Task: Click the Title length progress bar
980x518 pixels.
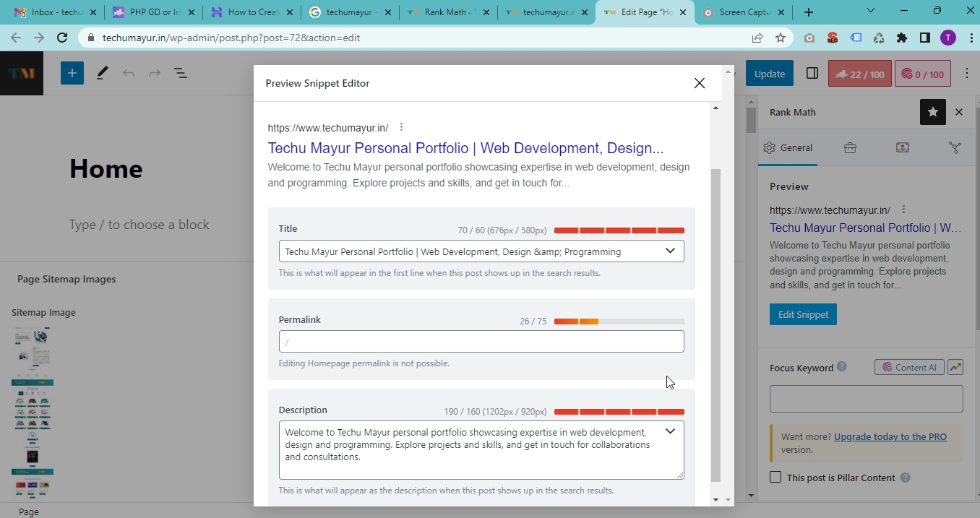Action: (x=619, y=230)
